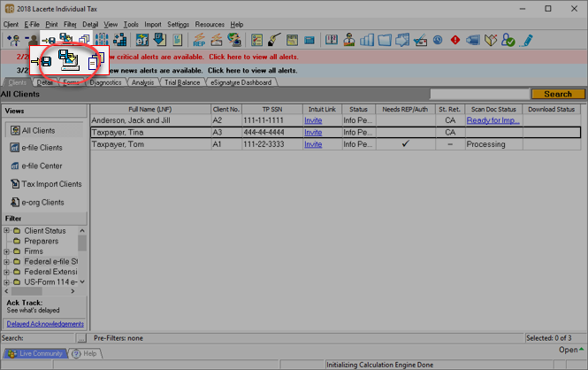
Task: Expand the Client Status filter folder
Action: [6, 231]
